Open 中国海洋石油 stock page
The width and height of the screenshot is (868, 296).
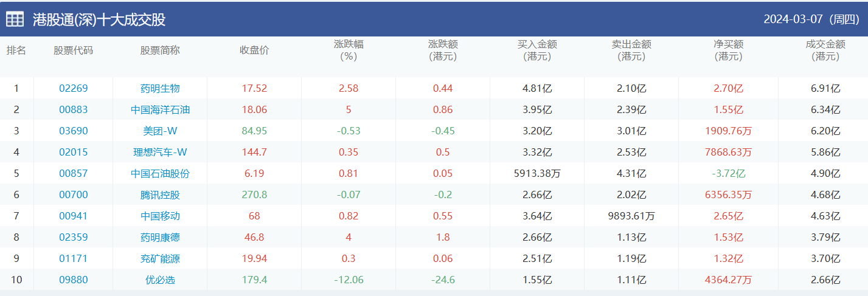pyautogui.click(x=160, y=109)
